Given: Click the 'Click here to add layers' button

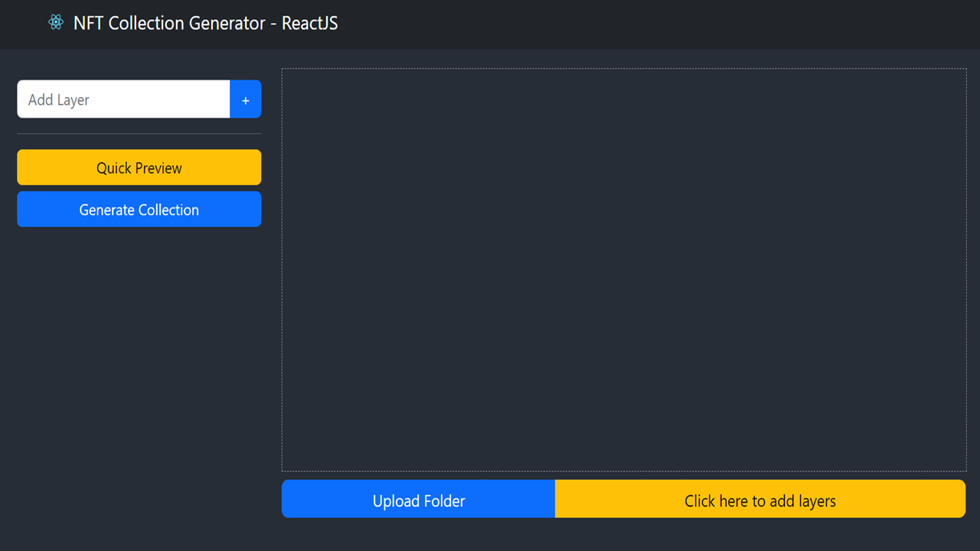Looking at the screenshot, I should point(759,500).
